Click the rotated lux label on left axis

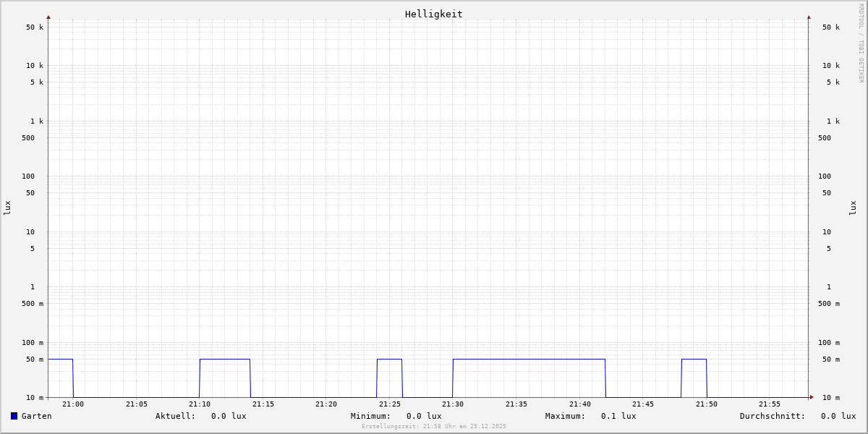pos(7,208)
